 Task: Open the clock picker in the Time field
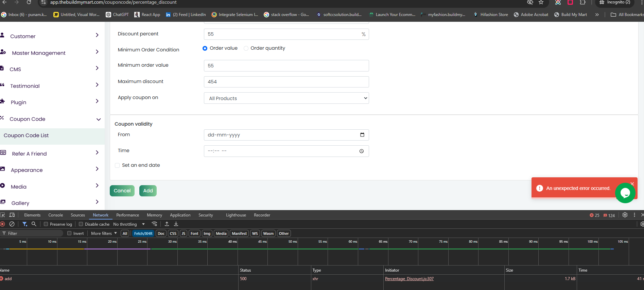362,151
